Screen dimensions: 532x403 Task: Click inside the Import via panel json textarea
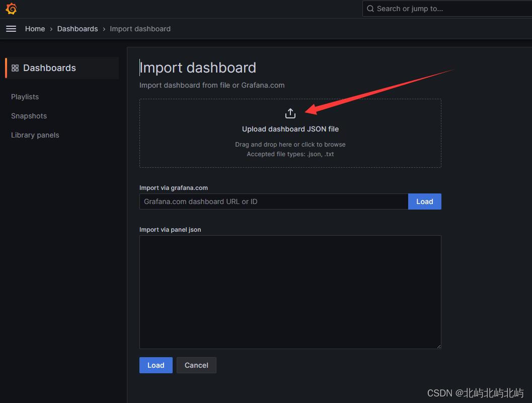tap(290, 292)
